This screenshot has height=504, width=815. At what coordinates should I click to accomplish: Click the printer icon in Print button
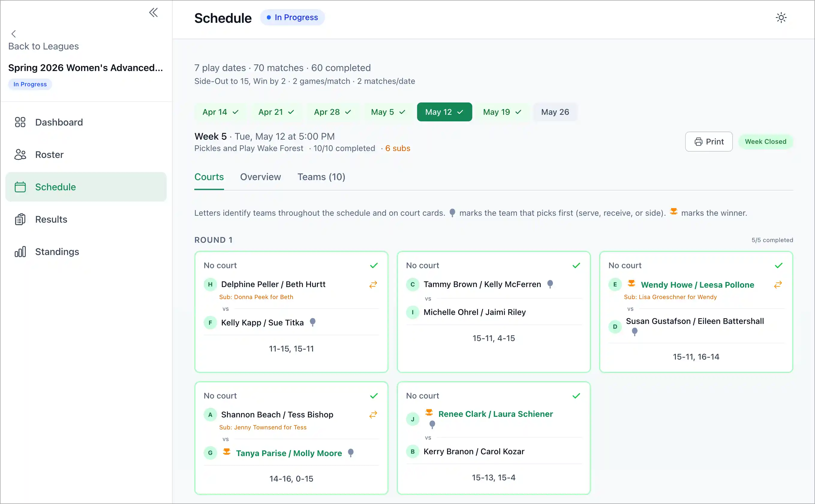[x=698, y=142]
